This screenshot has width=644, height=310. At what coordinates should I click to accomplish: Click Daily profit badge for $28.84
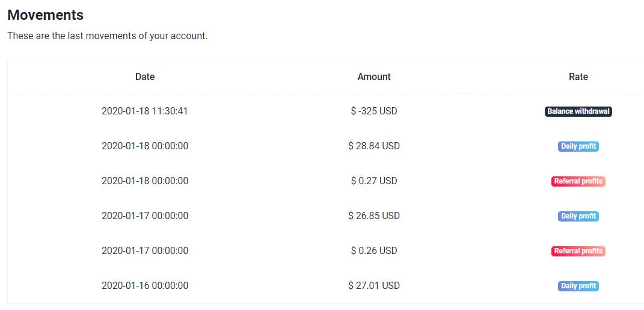pyautogui.click(x=578, y=146)
